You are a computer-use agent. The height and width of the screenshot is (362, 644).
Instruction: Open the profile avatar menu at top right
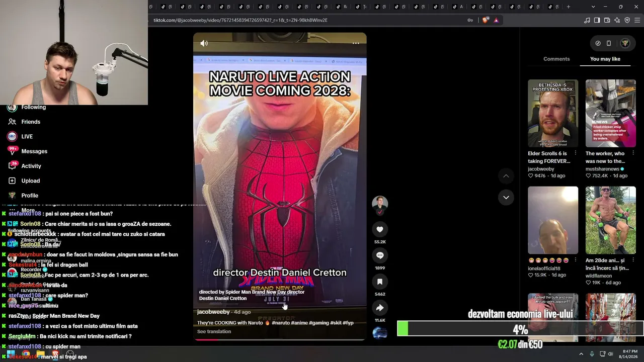(x=625, y=43)
